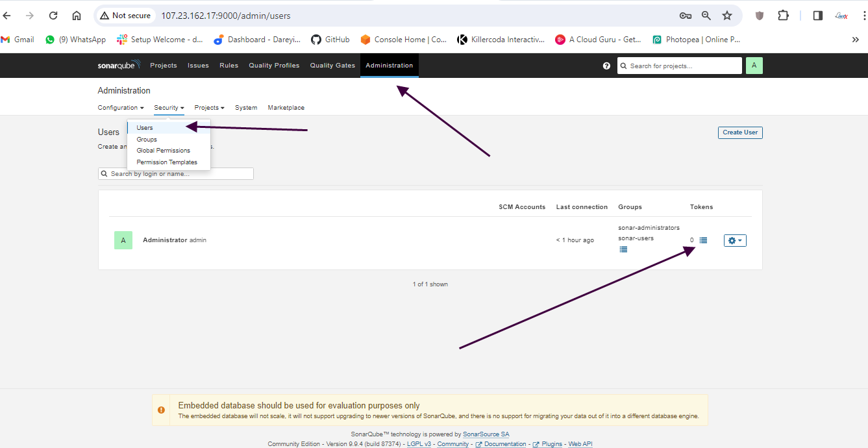This screenshot has width=868, height=448.
Task: Click the Create User button
Action: coord(740,132)
